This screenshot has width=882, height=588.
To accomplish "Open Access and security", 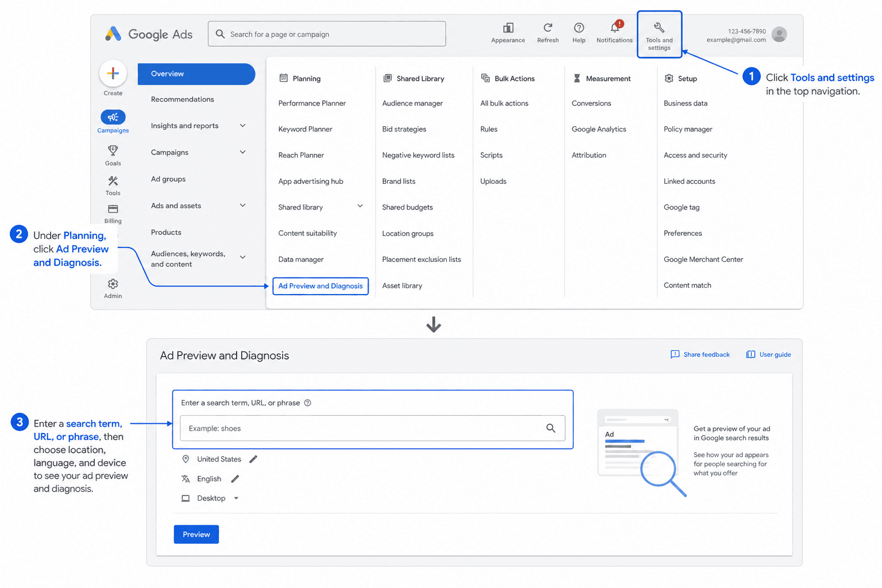I will point(695,155).
